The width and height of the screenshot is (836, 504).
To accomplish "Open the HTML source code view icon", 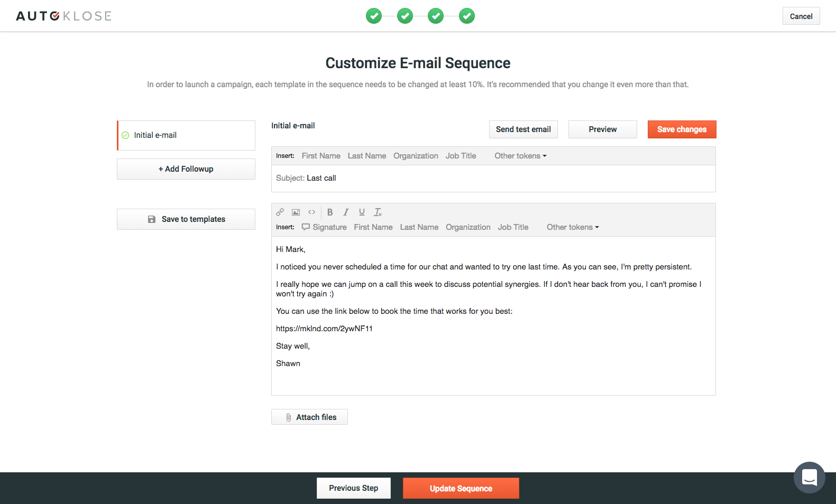I will (x=312, y=212).
